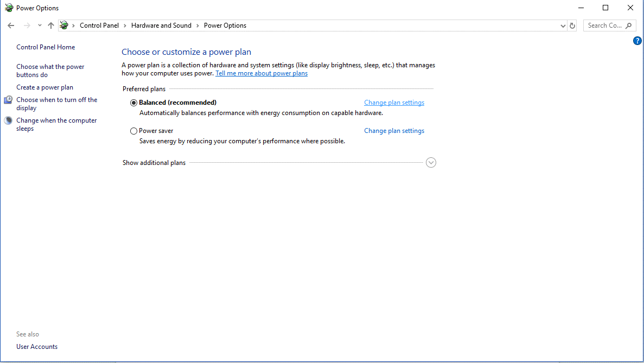This screenshot has width=644, height=363.
Task: Open the recent locations dropdown arrow
Action: coord(40,26)
